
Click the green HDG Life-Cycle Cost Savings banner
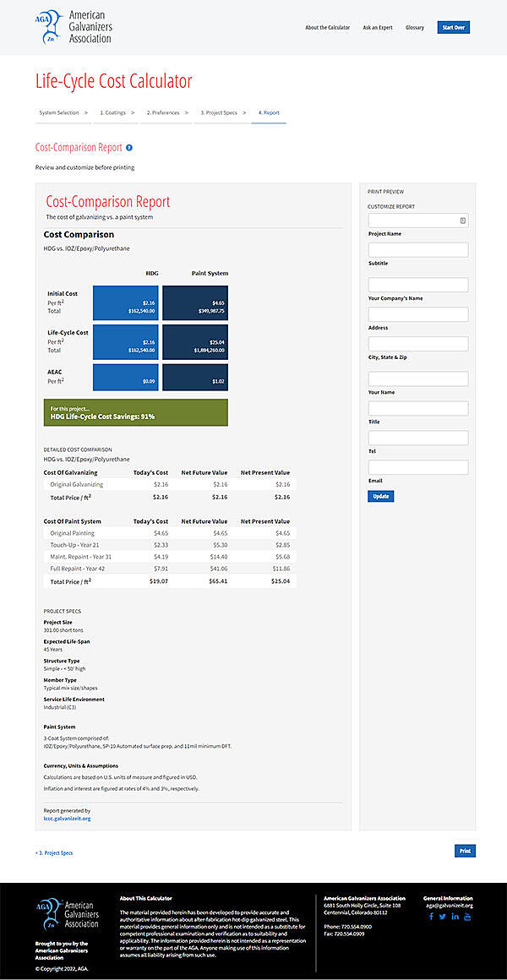pyautogui.click(x=136, y=412)
